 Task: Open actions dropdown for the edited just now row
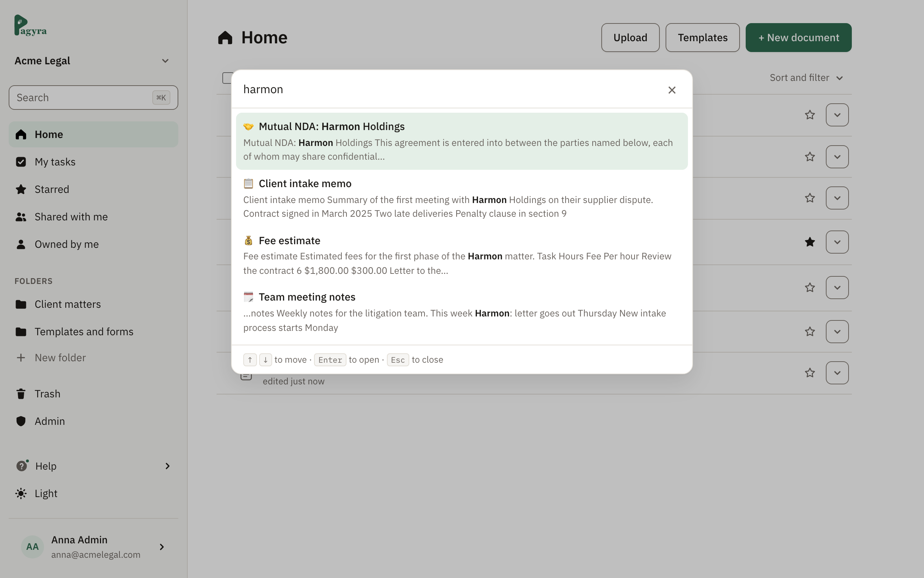click(837, 373)
